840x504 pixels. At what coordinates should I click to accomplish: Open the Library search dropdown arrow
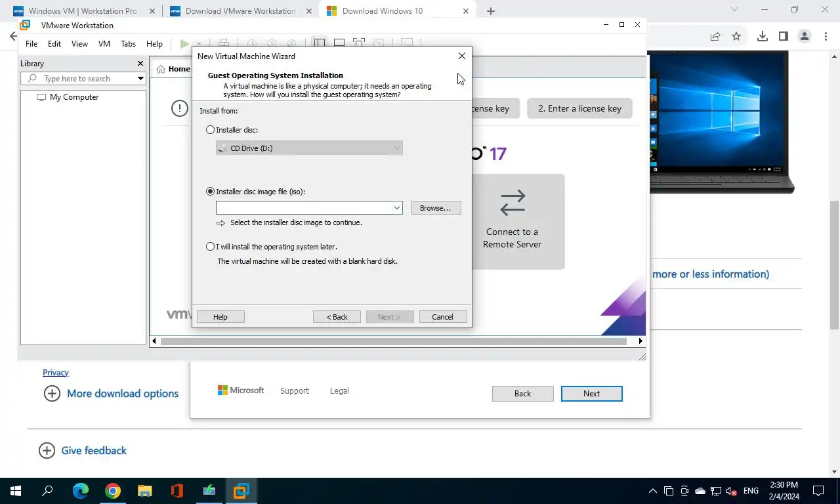tap(140, 79)
